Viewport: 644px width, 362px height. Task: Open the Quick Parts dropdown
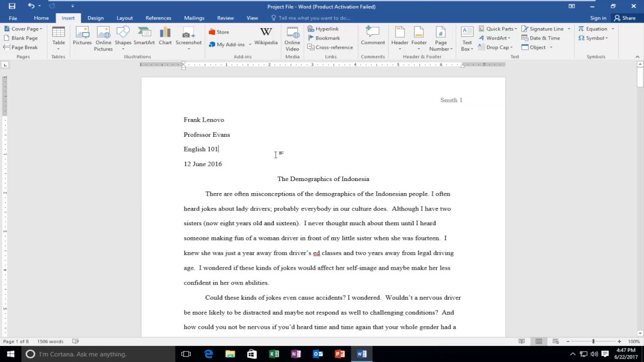(499, 29)
